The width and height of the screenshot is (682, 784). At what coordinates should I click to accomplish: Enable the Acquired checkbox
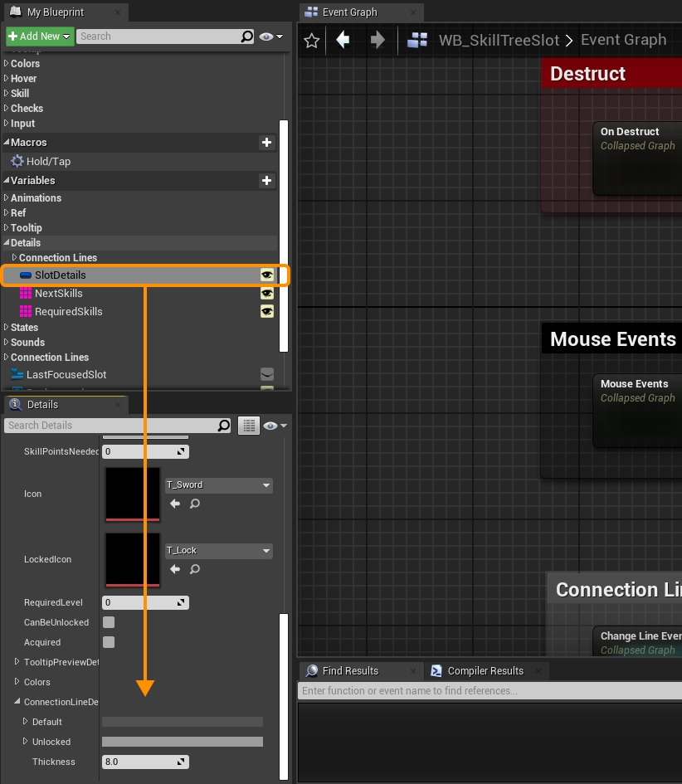(x=109, y=642)
